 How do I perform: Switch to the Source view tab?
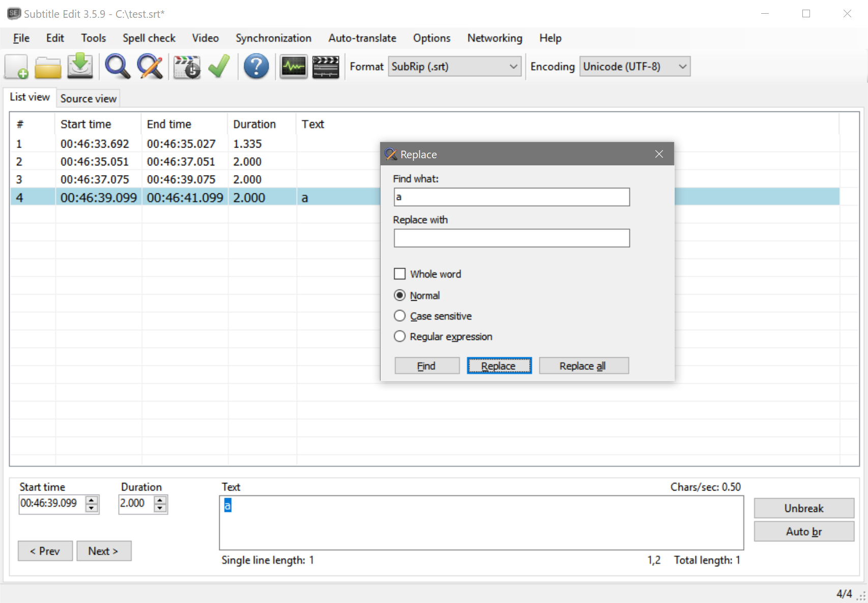coord(88,98)
